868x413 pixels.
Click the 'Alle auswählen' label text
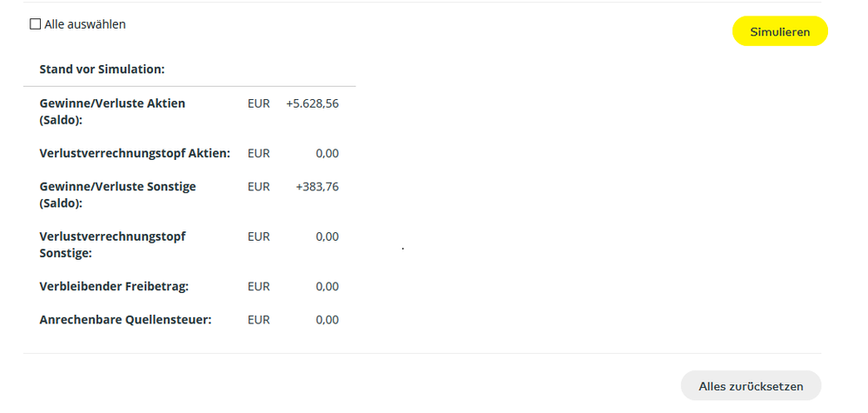[x=85, y=24]
